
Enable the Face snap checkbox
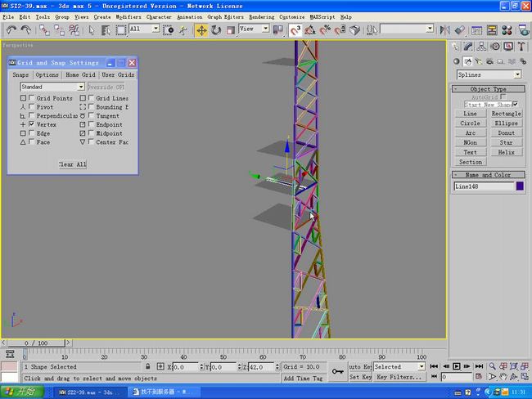pos(32,141)
